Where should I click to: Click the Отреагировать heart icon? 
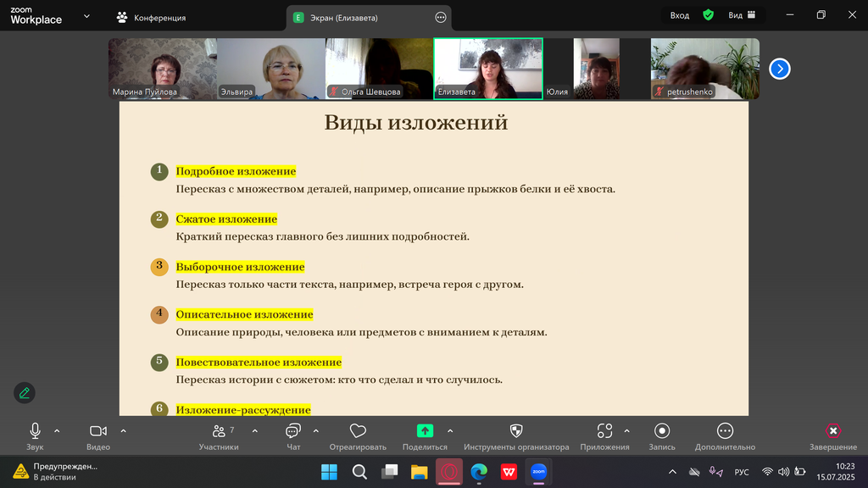[358, 431]
